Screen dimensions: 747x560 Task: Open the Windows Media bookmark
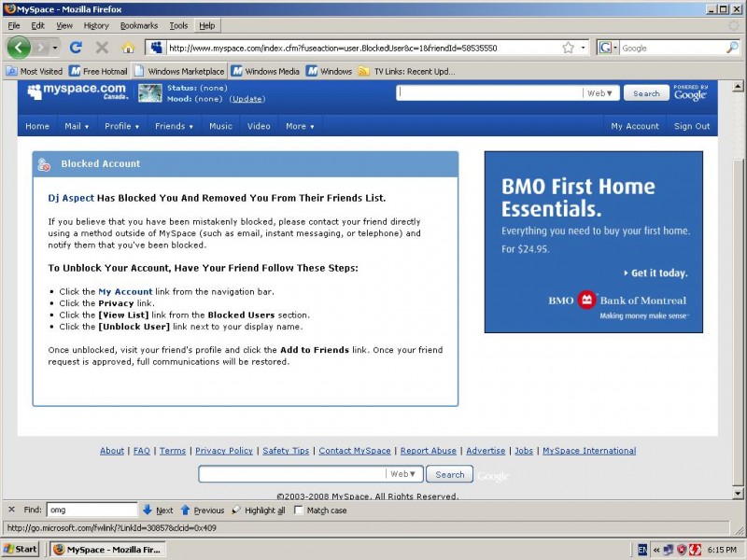(265, 72)
